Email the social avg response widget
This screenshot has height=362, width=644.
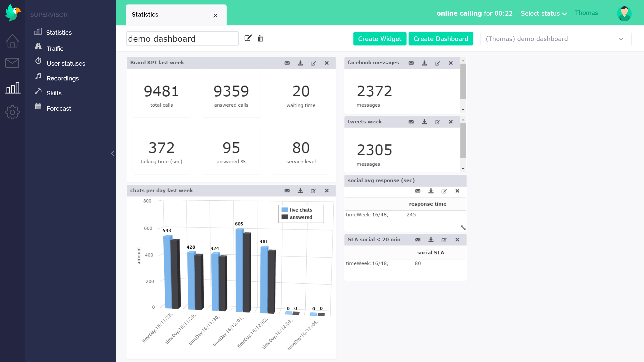418,191
